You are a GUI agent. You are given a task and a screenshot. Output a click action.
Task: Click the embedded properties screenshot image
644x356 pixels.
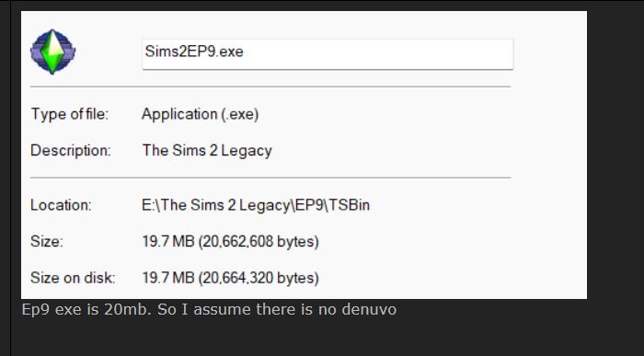[x=304, y=155]
